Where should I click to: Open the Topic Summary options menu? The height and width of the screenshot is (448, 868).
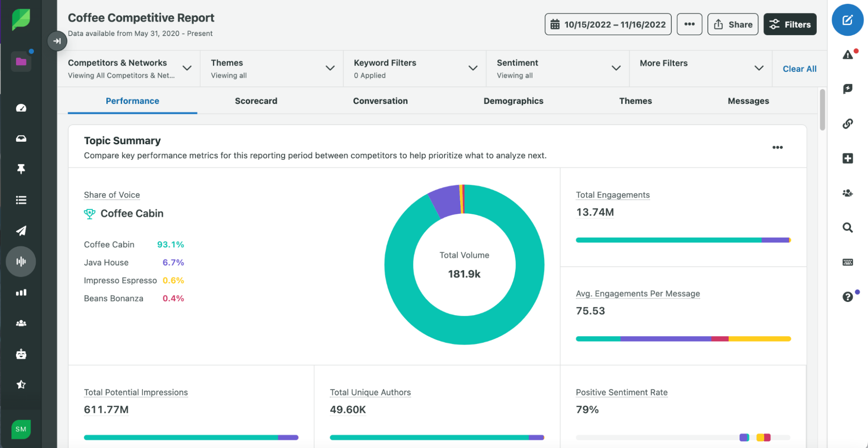(777, 147)
